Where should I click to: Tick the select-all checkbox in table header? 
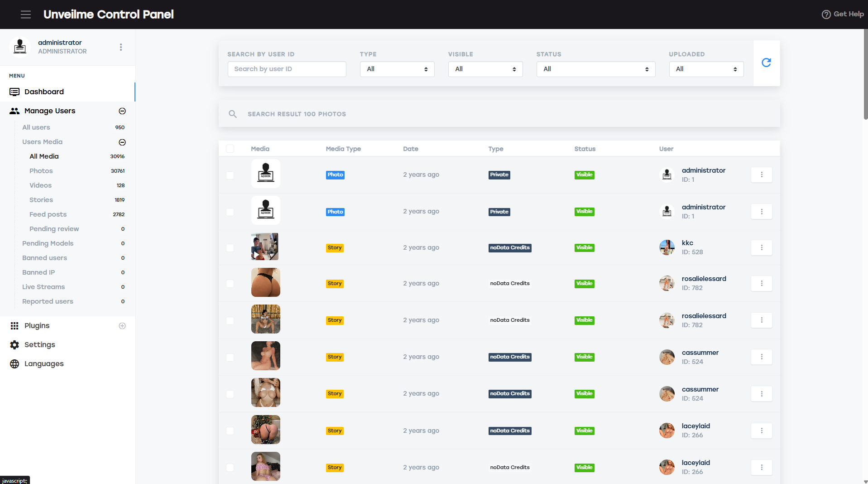coord(230,149)
